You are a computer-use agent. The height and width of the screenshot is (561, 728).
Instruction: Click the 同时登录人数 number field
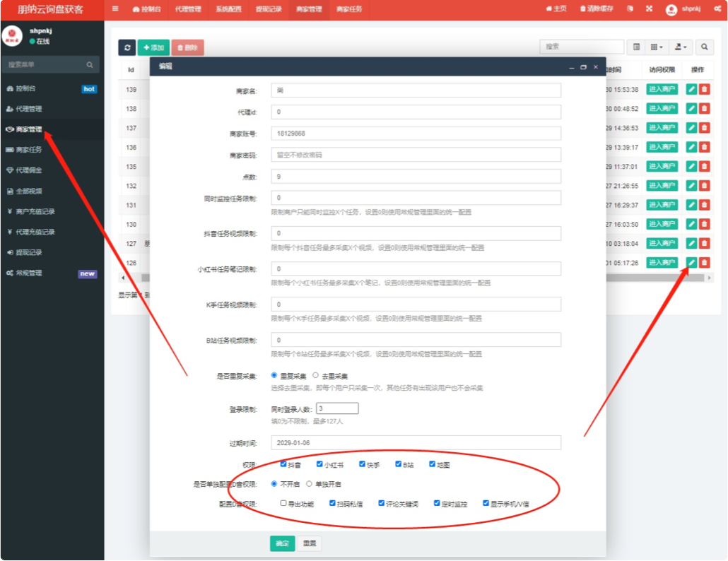pyautogui.click(x=338, y=408)
